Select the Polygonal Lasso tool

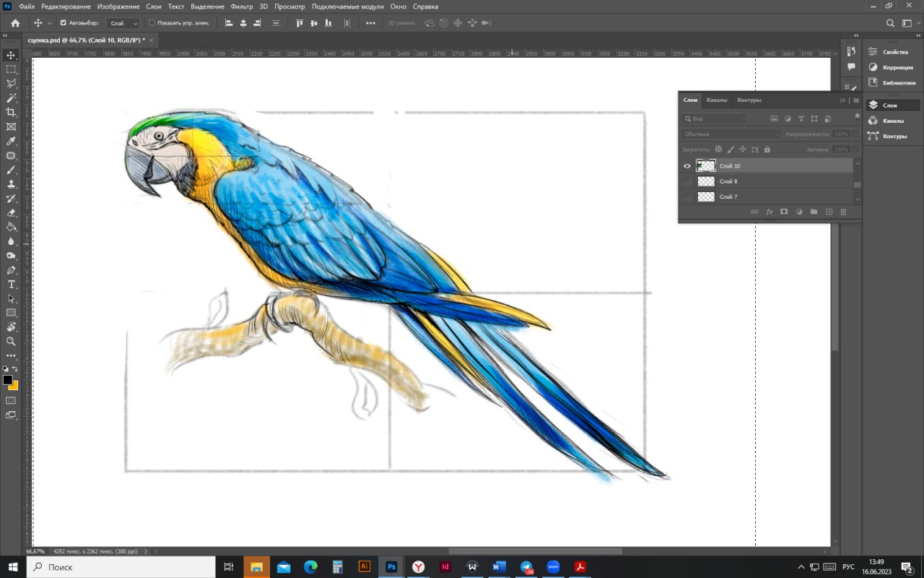pyautogui.click(x=11, y=84)
